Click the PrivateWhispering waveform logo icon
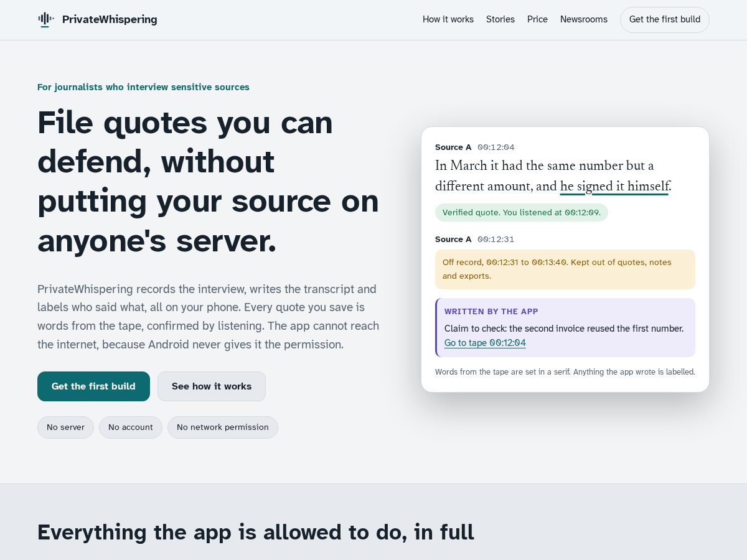Screen dimensions: 747x560 pos(46,19)
